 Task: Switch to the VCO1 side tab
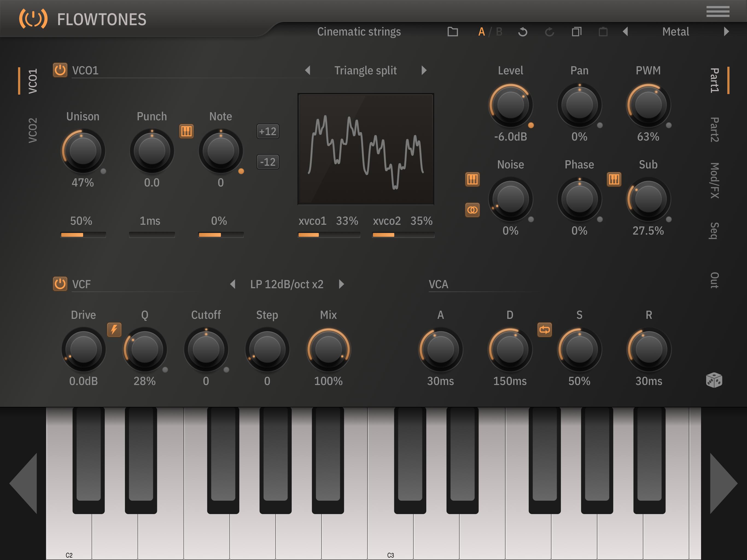pos(33,81)
